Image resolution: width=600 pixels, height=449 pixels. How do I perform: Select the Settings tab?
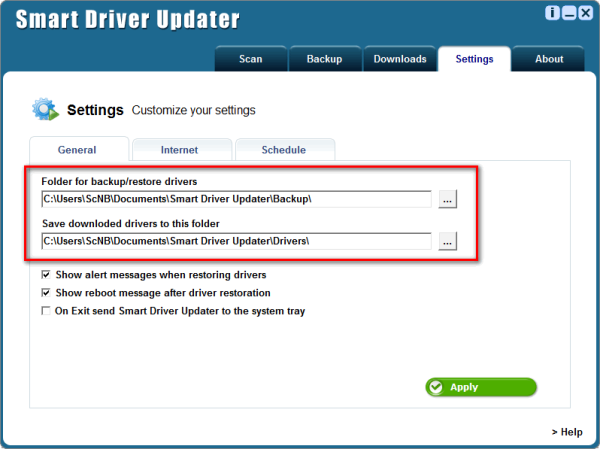click(x=474, y=59)
